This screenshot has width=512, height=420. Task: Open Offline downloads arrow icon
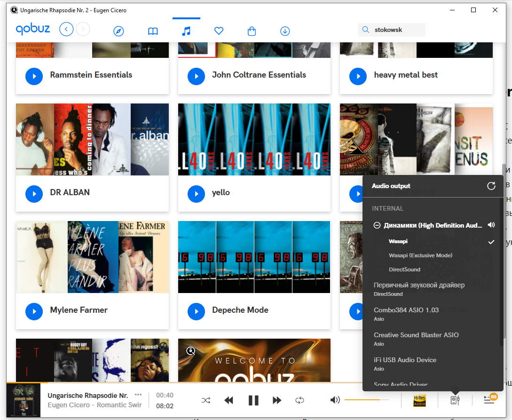tap(285, 31)
